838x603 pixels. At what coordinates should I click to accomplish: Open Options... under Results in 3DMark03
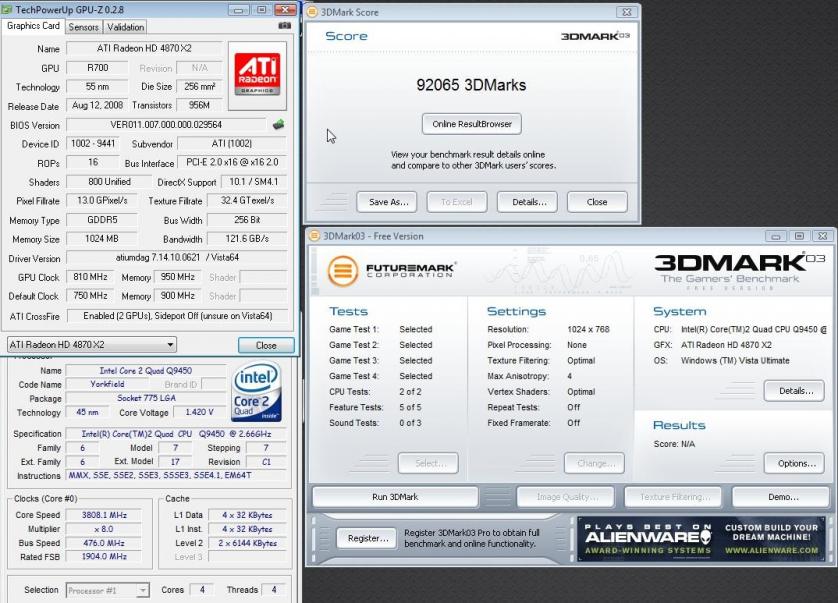pos(794,463)
